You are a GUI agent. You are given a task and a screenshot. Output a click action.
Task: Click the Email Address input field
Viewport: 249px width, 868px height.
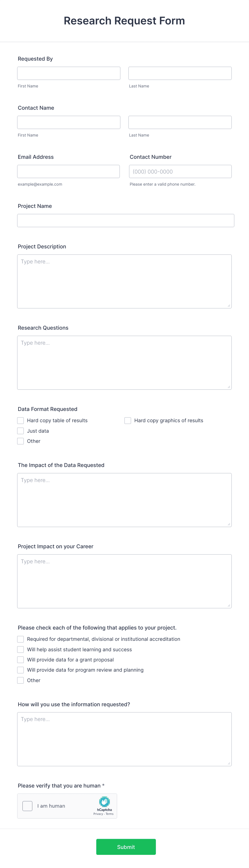pyautogui.click(x=69, y=171)
